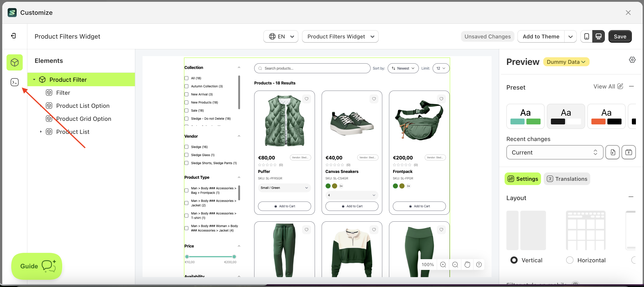Click the zoom in magnifier icon
Image resolution: width=644 pixels, height=287 pixels.
coord(443,265)
